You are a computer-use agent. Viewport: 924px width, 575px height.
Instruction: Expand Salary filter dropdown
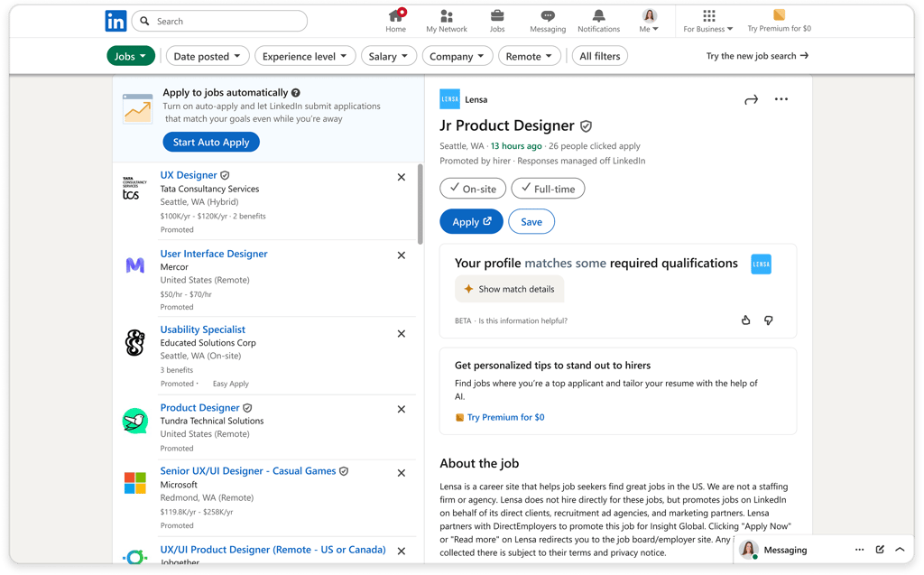pyautogui.click(x=389, y=56)
